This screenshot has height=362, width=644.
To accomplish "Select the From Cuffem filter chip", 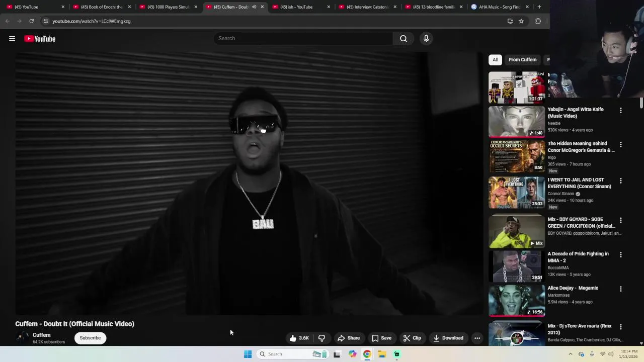I will [x=522, y=60].
